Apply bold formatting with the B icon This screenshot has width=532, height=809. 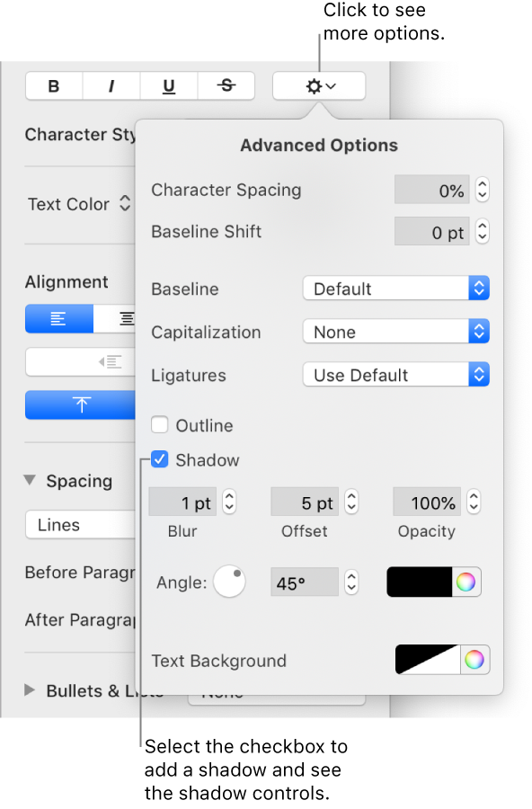tap(53, 85)
